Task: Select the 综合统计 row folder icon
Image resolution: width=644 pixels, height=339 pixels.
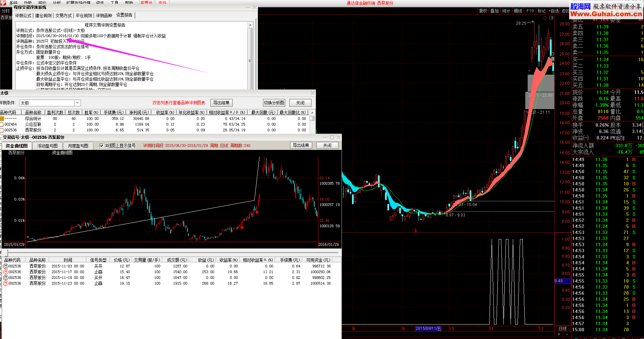Action: tap(2, 119)
